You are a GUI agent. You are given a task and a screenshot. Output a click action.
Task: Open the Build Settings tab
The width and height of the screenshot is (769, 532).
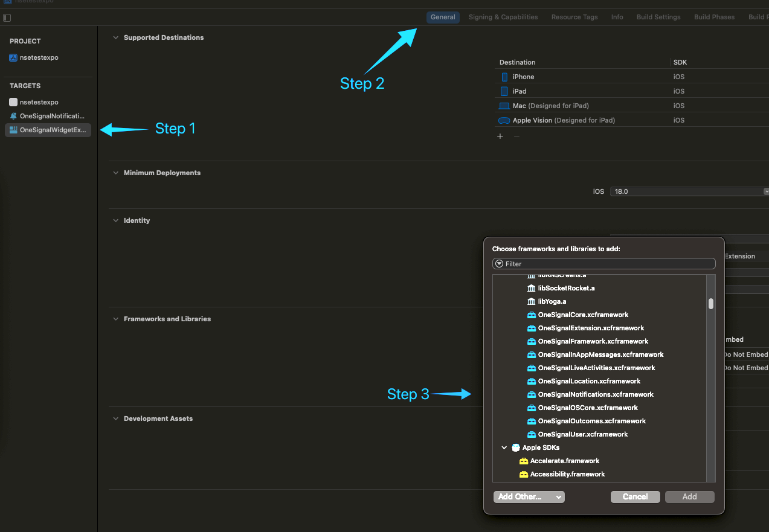point(658,17)
